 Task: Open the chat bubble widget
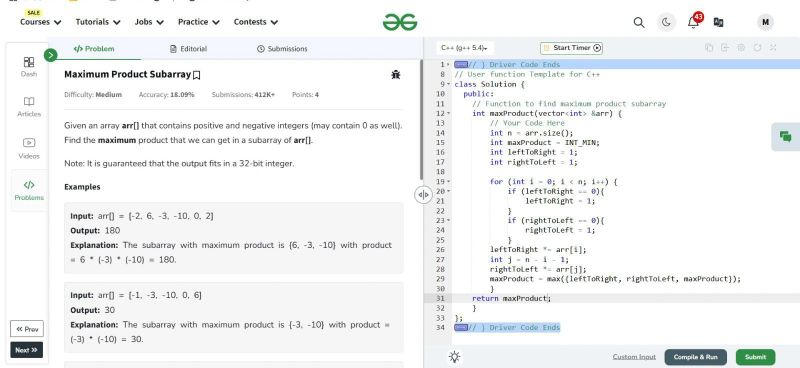click(x=785, y=136)
